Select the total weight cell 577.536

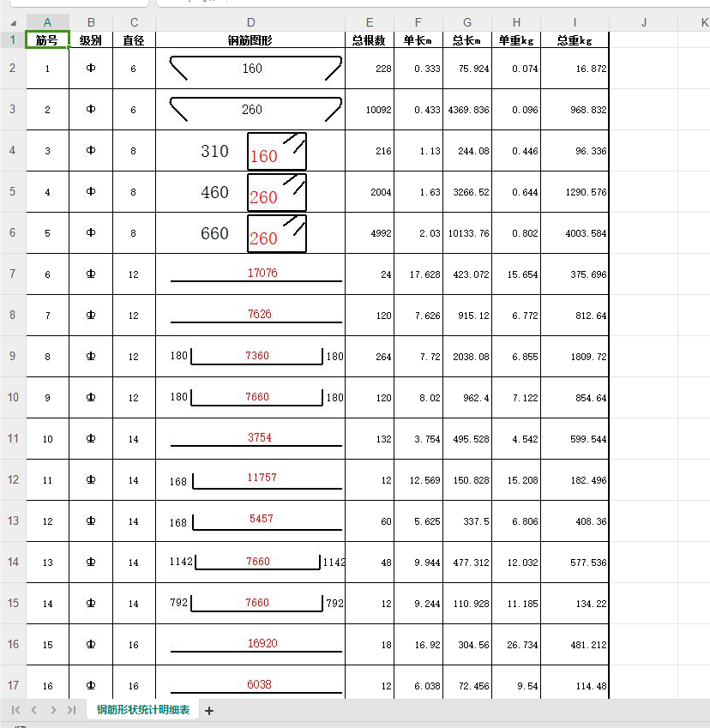click(x=575, y=563)
